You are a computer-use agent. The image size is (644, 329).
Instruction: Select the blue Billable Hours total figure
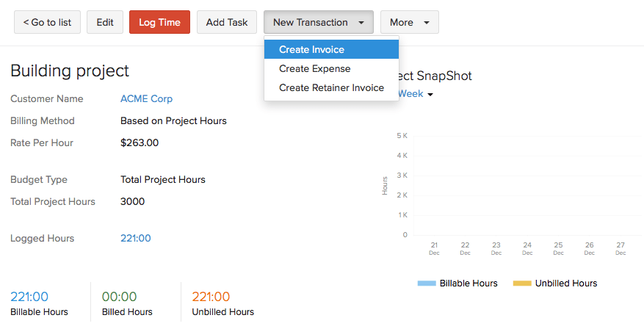(x=29, y=297)
